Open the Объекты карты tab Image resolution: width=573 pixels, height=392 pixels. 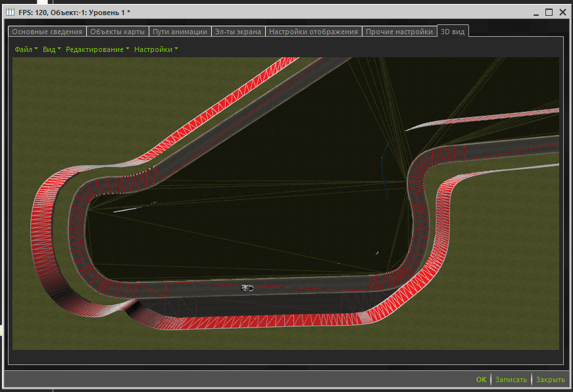coord(118,32)
